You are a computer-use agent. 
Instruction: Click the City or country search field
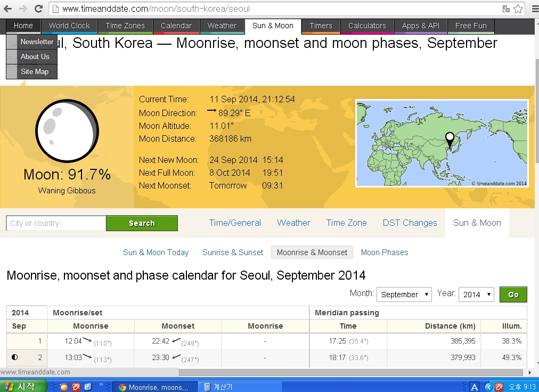click(56, 223)
